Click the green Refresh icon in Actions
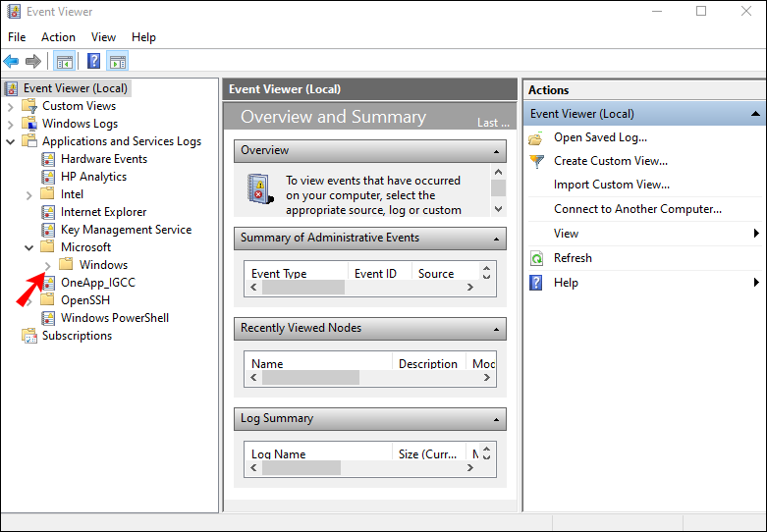Image resolution: width=767 pixels, height=532 pixels. (536, 258)
